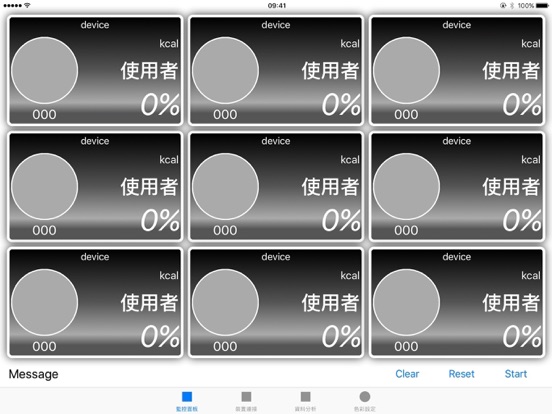Select device title in top-right card
The width and height of the screenshot is (552, 414).
coord(457,25)
